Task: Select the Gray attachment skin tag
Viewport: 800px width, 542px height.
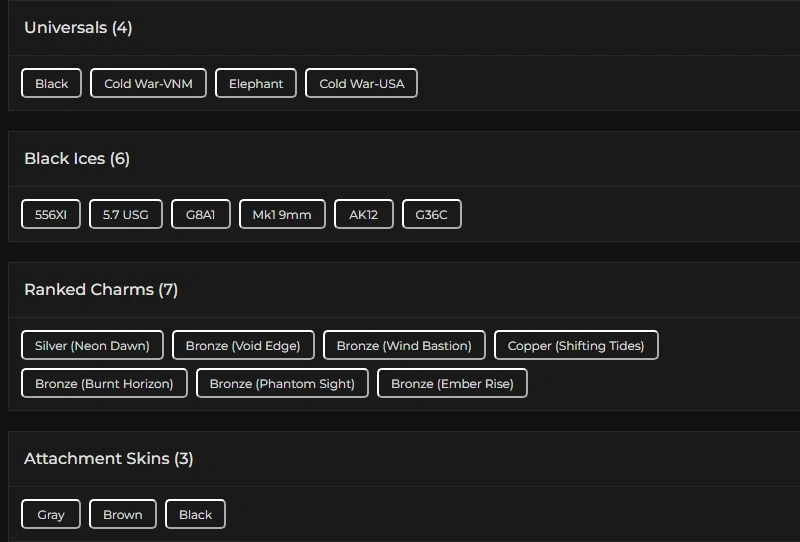Action: (51, 515)
